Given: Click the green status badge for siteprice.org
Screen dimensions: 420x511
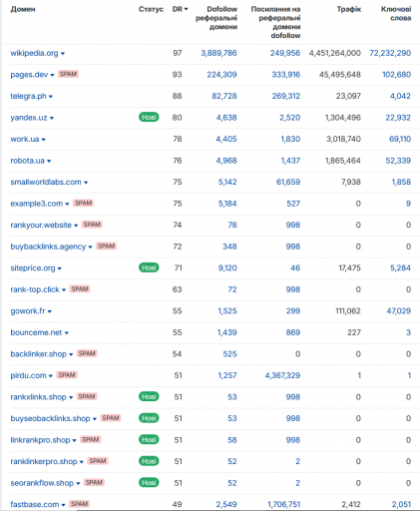Looking at the screenshot, I should click(x=149, y=267).
